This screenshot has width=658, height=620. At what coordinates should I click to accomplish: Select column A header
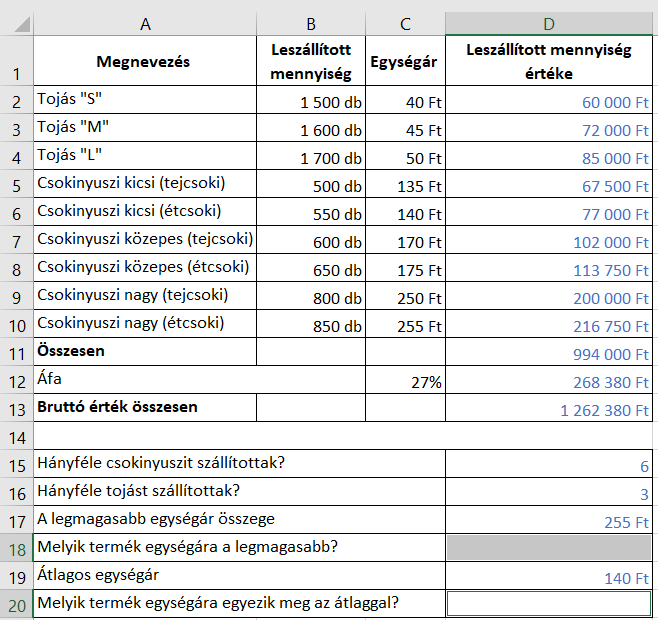pyautogui.click(x=145, y=23)
